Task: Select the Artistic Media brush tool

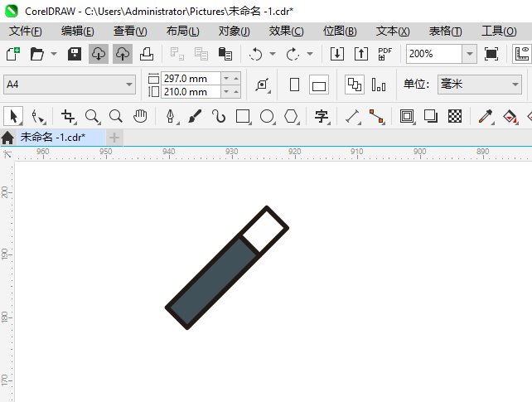Action: [195, 116]
